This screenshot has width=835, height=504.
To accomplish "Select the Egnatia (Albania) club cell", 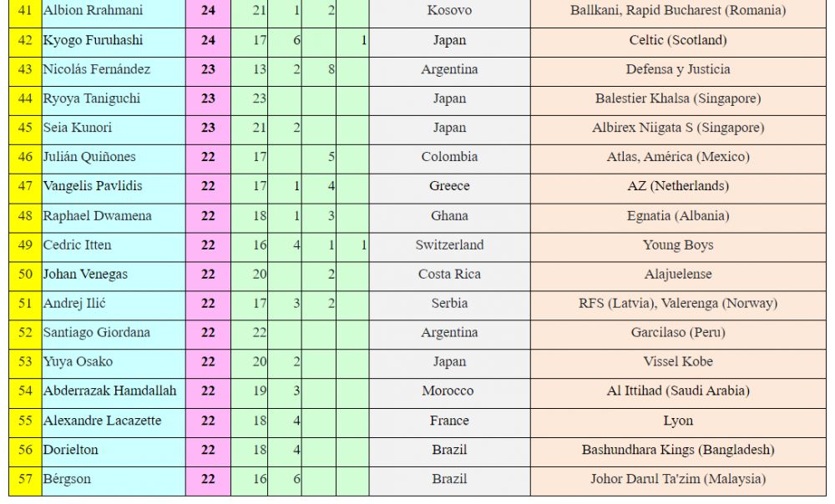I will (x=678, y=216).
